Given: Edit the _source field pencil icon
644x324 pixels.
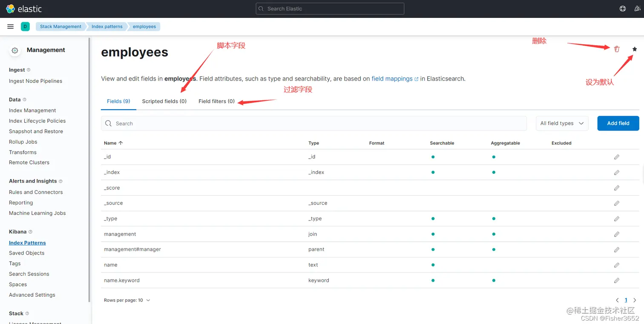Looking at the screenshot, I should point(617,203).
